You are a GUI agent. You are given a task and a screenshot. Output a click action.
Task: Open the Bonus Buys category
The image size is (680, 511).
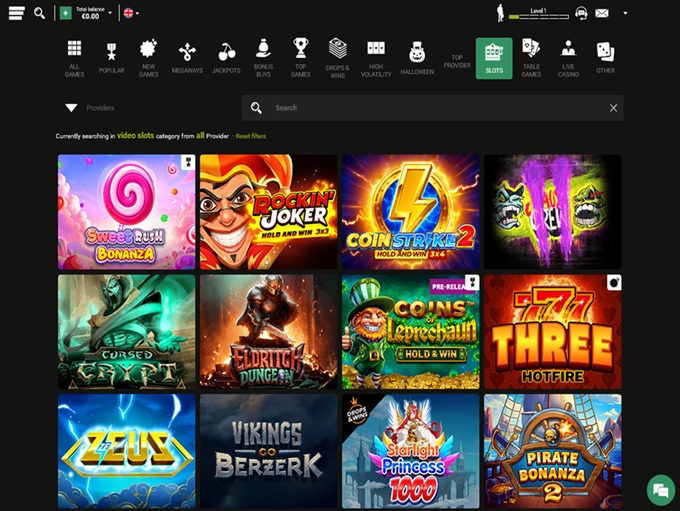click(263, 57)
